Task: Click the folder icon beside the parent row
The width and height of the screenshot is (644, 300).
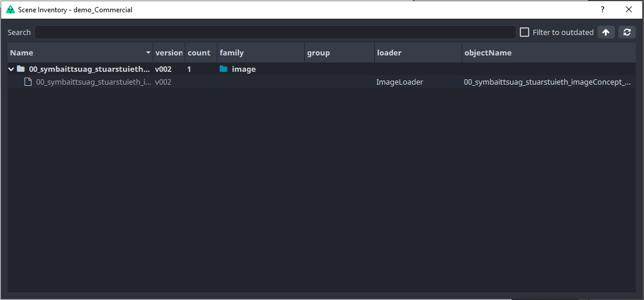Action: [x=21, y=69]
